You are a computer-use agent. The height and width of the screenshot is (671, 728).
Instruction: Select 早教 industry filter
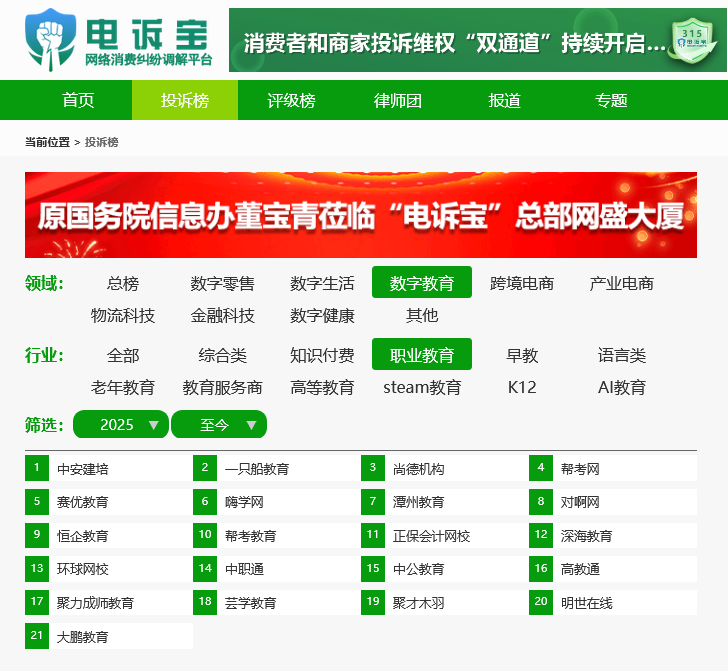(522, 355)
